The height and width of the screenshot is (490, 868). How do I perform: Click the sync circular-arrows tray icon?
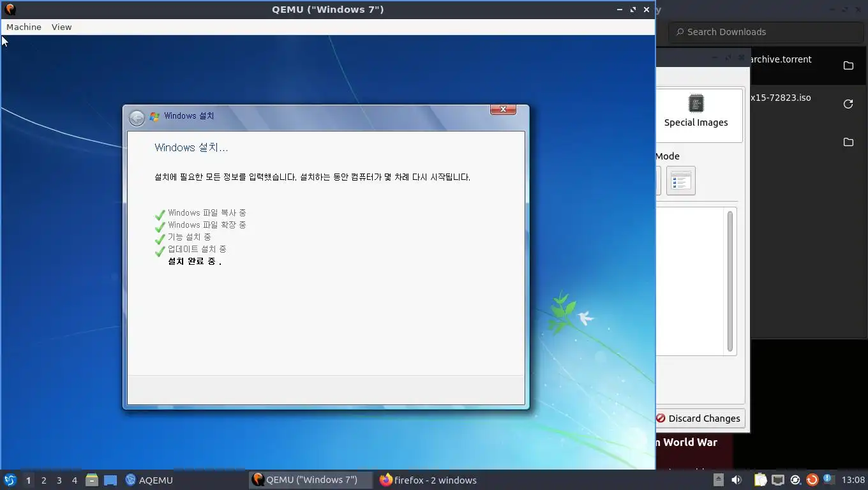(795, 480)
